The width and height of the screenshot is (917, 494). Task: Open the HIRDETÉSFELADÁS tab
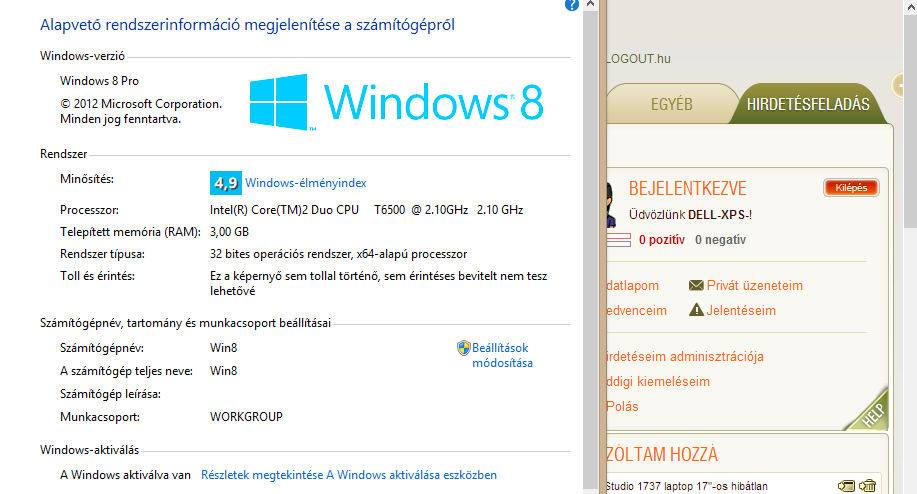click(808, 104)
